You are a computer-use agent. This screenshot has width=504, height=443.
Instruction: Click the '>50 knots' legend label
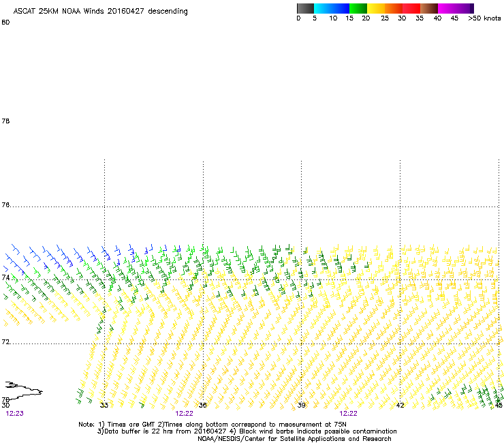click(484, 18)
